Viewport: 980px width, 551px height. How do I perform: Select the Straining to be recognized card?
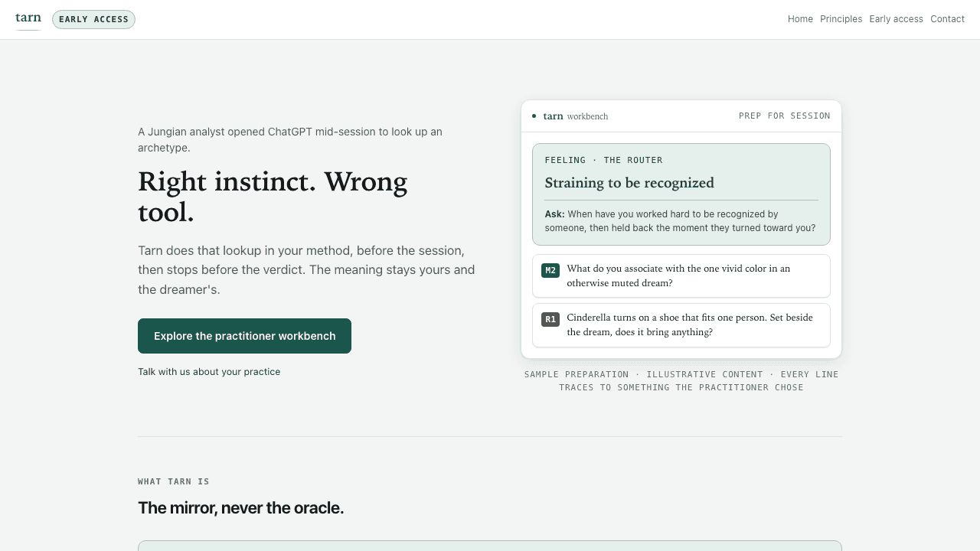pos(681,194)
